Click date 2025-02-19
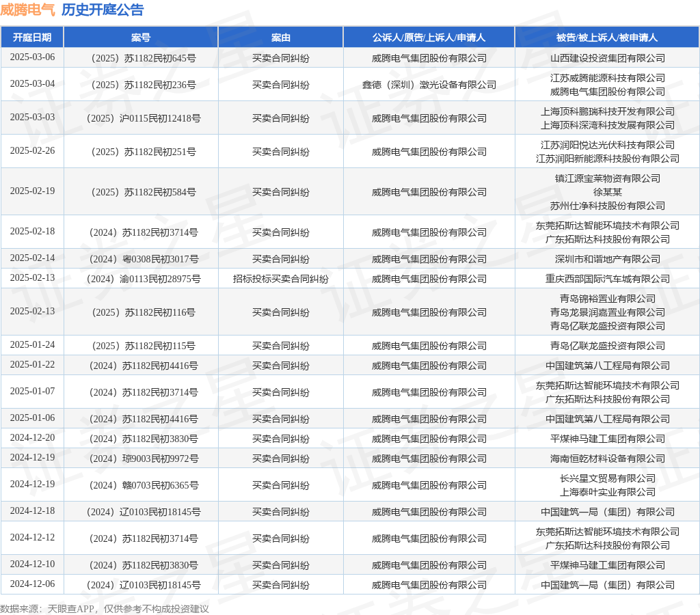This screenshot has height=615, width=700. [32, 191]
